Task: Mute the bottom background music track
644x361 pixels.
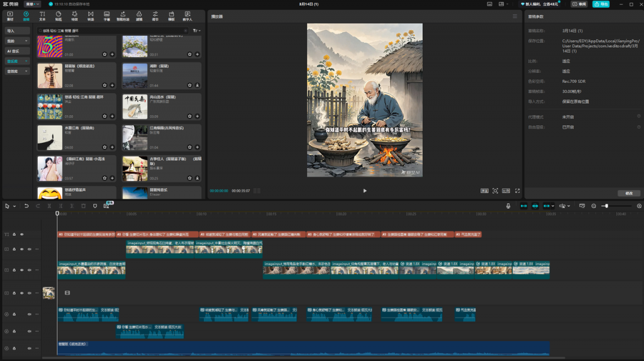Action: tap(30, 348)
